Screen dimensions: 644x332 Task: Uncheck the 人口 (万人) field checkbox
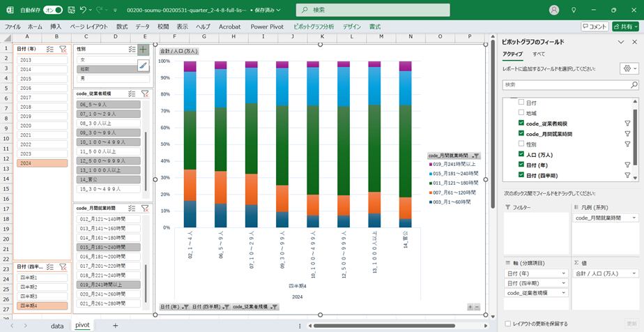click(x=521, y=153)
